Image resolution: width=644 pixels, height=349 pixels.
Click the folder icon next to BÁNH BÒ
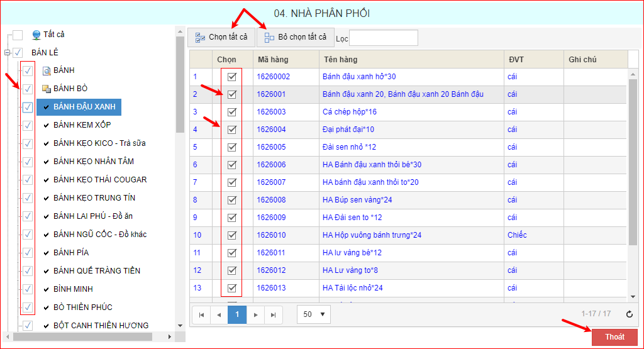point(46,89)
